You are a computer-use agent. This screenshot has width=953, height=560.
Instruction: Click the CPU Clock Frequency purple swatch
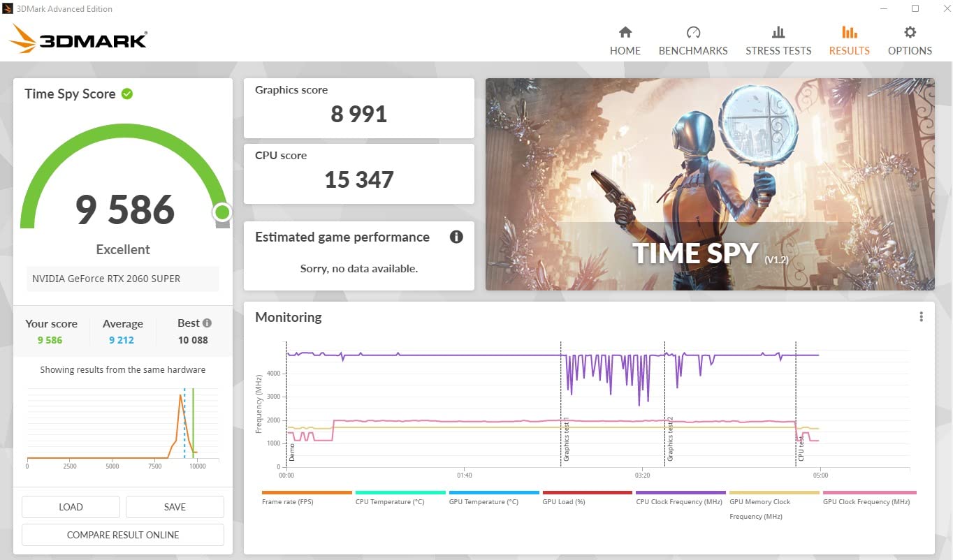(680, 493)
